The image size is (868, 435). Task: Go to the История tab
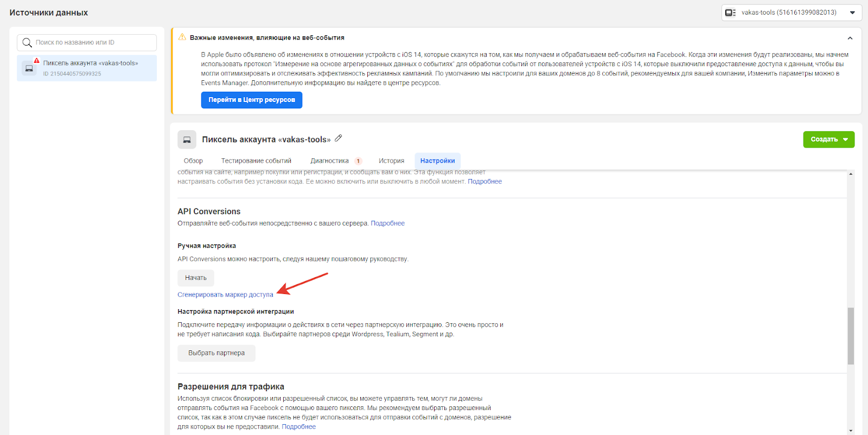point(391,161)
